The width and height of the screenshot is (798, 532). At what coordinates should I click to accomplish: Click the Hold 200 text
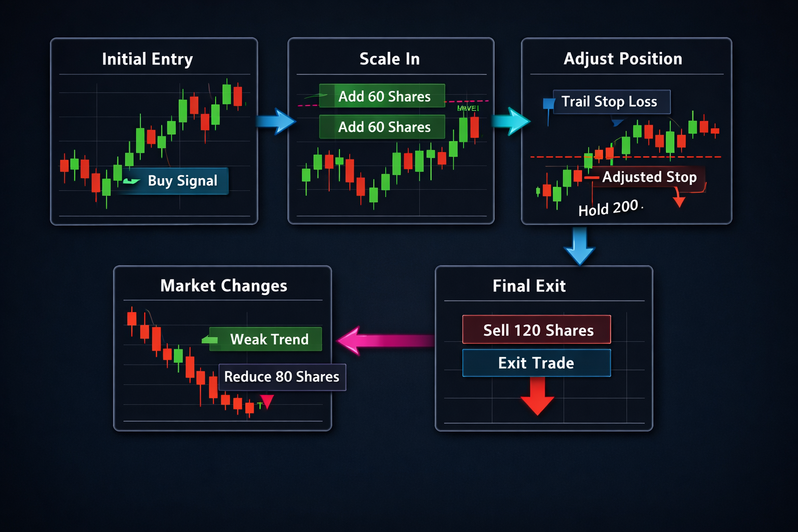click(608, 208)
